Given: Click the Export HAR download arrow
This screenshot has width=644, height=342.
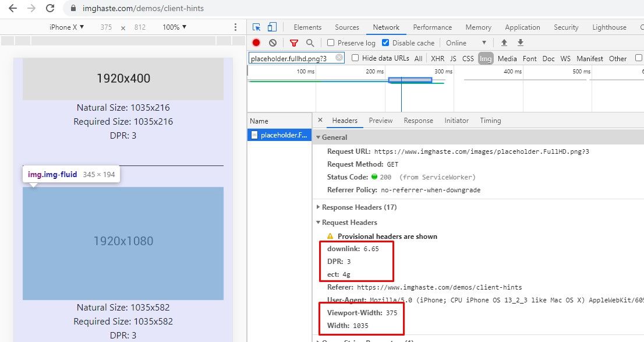Looking at the screenshot, I should click(521, 43).
